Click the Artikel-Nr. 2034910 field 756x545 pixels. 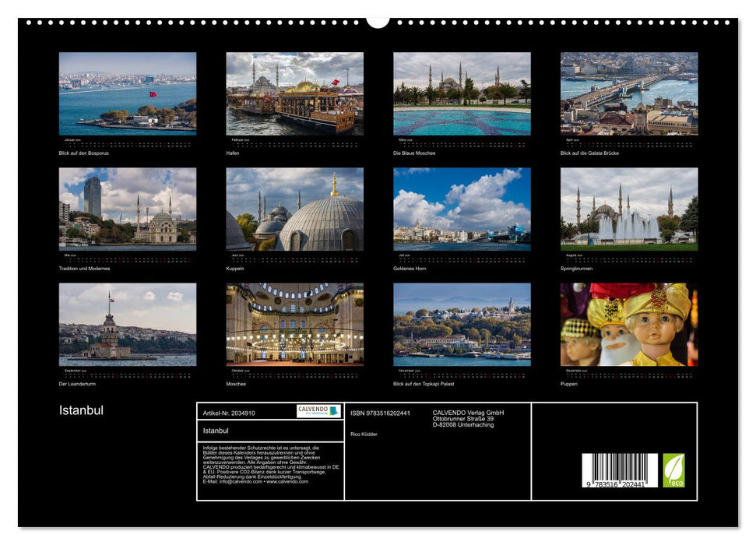228,413
